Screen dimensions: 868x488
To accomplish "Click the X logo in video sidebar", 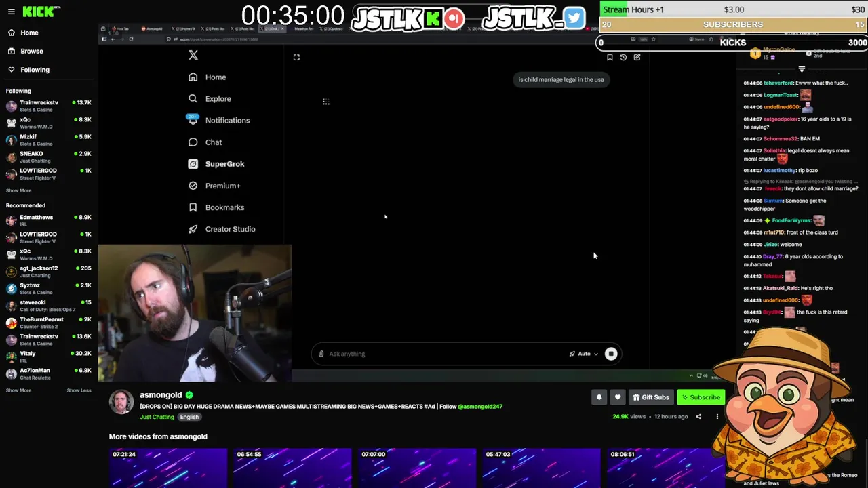I will [x=193, y=56].
